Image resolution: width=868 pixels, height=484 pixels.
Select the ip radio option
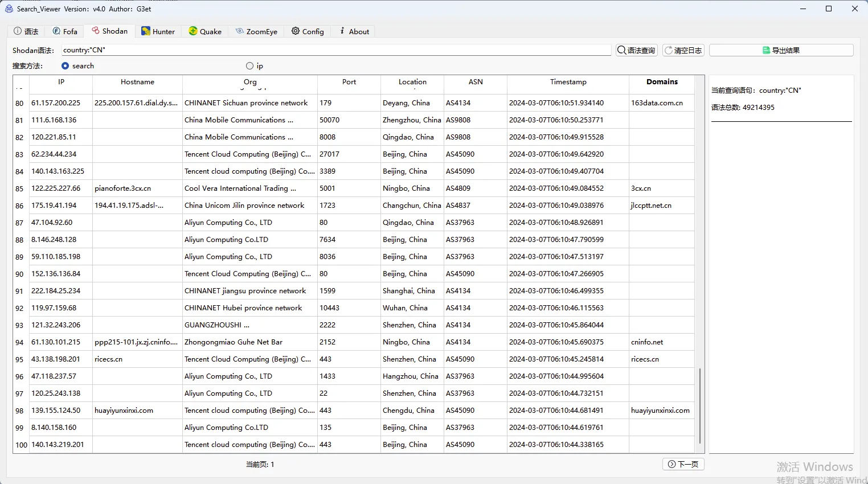click(255, 66)
